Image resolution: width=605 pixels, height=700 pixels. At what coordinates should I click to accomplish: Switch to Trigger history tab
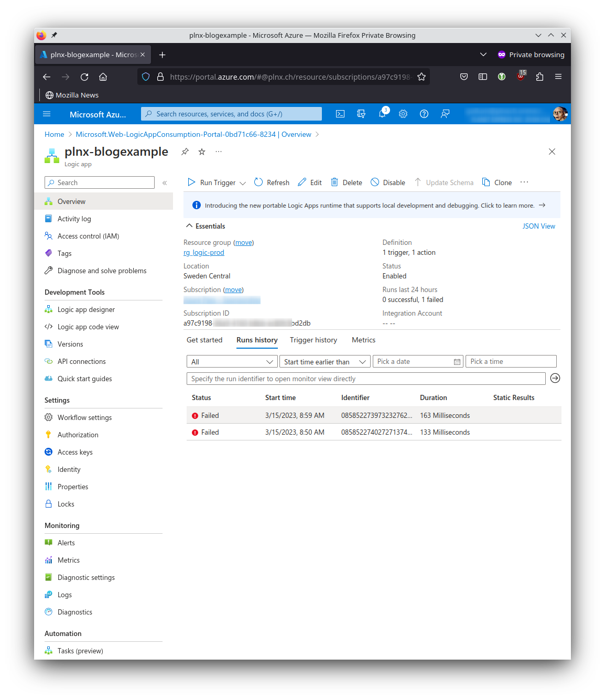coord(314,340)
